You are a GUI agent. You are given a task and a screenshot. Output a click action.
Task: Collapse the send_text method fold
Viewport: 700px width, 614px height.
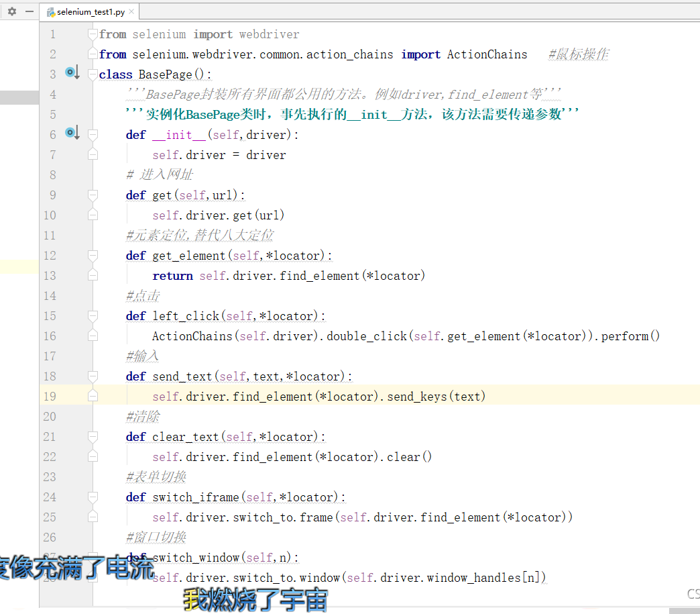(x=92, y=376)
